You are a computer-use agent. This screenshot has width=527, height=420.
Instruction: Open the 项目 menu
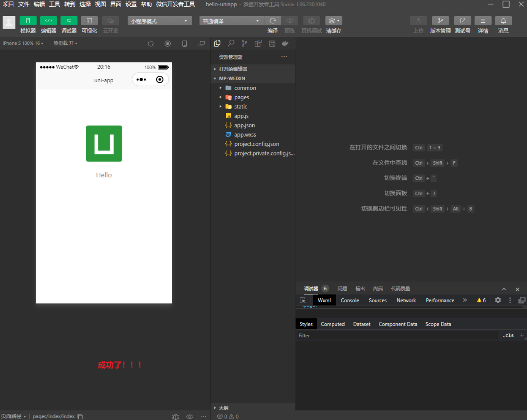[8, 4]
